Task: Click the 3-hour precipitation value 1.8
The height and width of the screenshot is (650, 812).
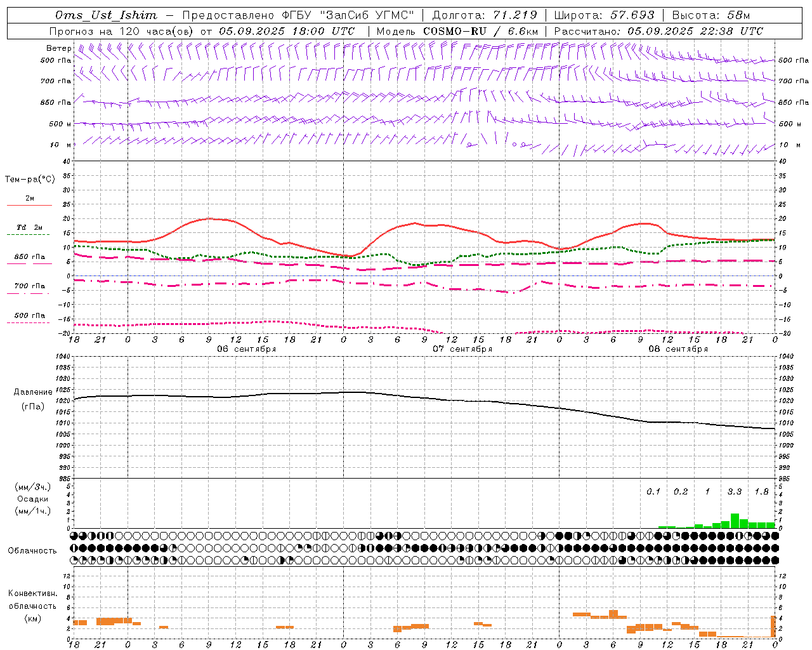Action: pos(761,492)
